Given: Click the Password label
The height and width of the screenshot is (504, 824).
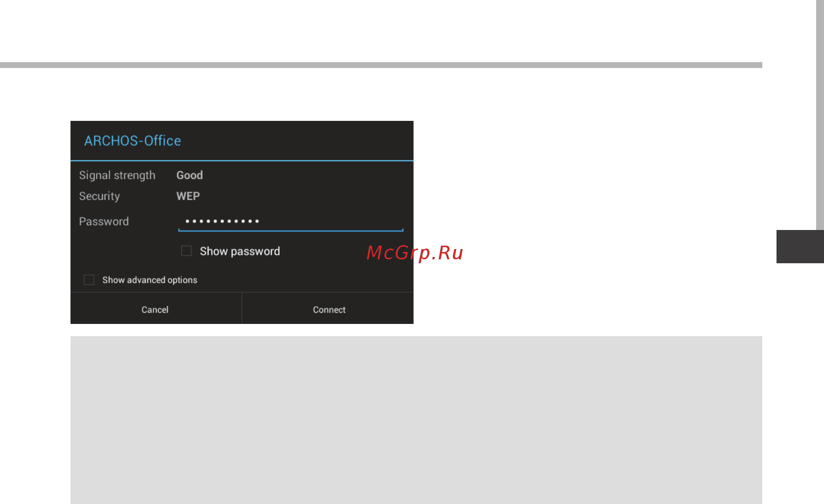Looking at the screenshot, I should click(104, 222).
